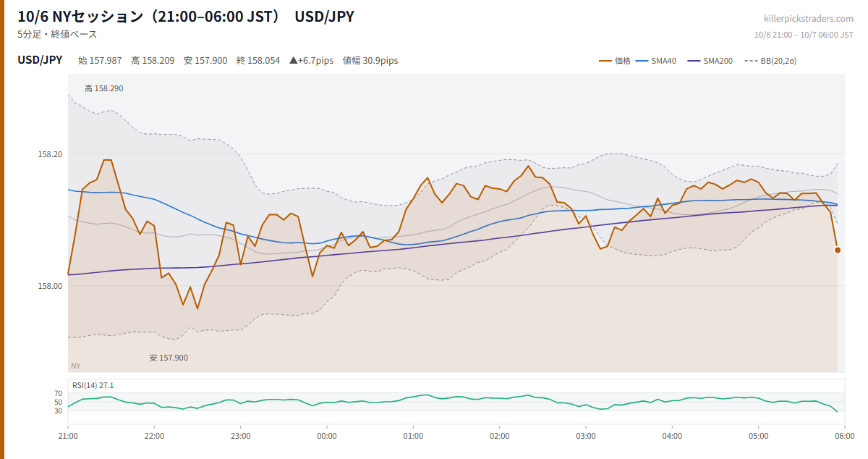The width and height of the screenshot is (868, 459).
Task: Click the 04:00 time axis label
Action: [672, 436]
